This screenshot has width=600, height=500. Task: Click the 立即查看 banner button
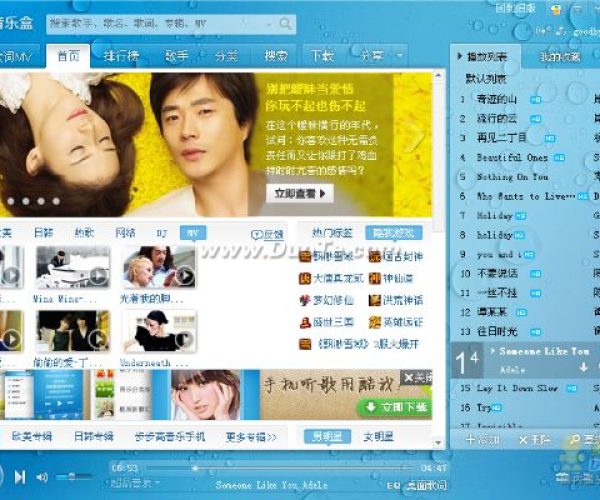tap(300, 194)
